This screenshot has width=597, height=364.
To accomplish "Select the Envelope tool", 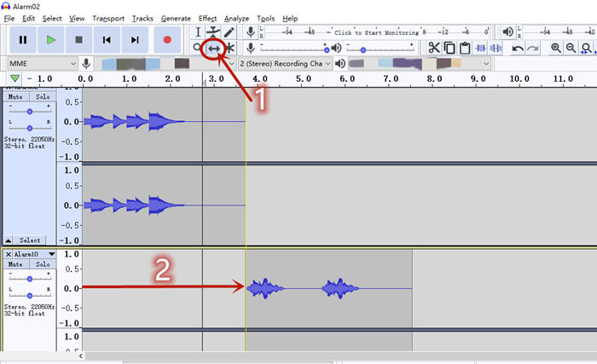I will pyautogui.click(x=213, y=32).
